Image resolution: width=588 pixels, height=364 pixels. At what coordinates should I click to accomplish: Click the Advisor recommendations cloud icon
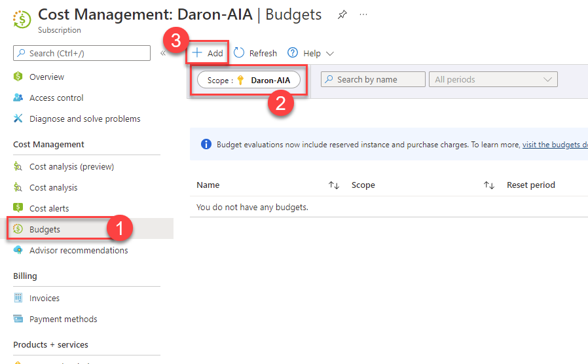18,250
